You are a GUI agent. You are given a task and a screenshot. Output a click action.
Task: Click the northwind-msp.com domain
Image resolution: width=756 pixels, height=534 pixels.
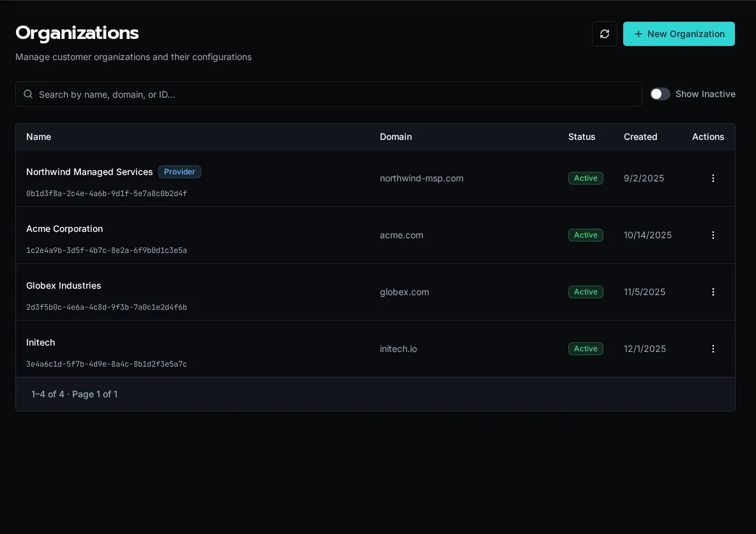(x=421, y=178)
